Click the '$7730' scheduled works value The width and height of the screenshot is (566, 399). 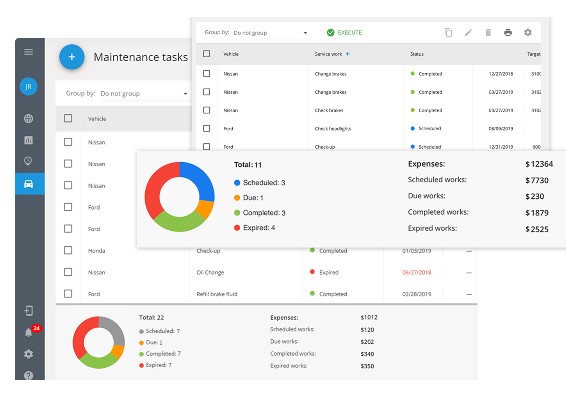pyautogui.click(x=537, y=180)
